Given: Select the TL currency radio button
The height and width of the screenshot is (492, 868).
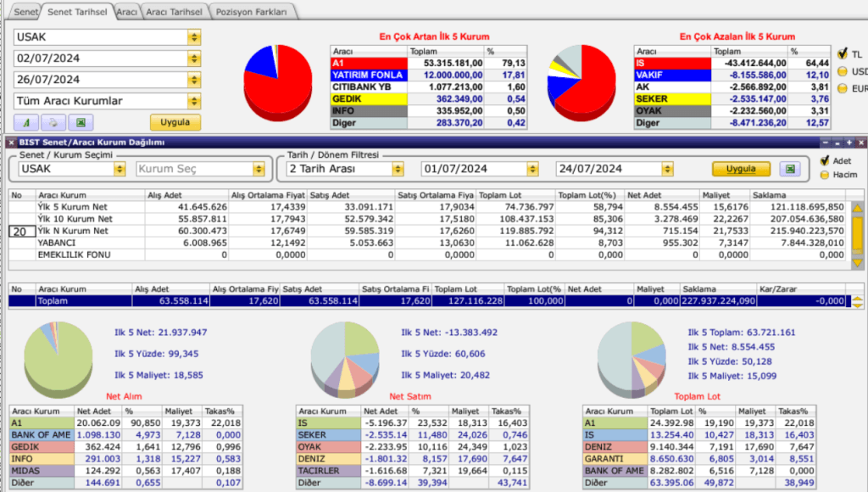Looking at the screenshot, I should pyautogui.click(x=843, y=53).
